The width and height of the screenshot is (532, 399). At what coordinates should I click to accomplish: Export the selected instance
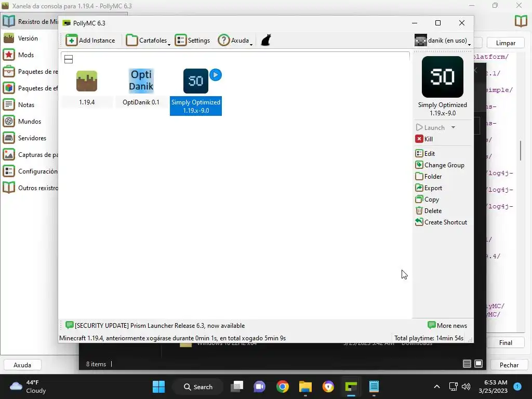tap(429, 188)
